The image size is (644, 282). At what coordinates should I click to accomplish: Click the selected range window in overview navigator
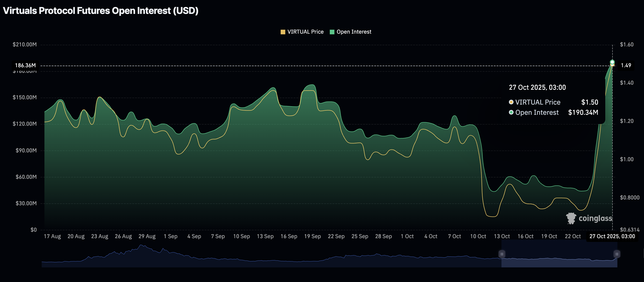coord(559,254)
